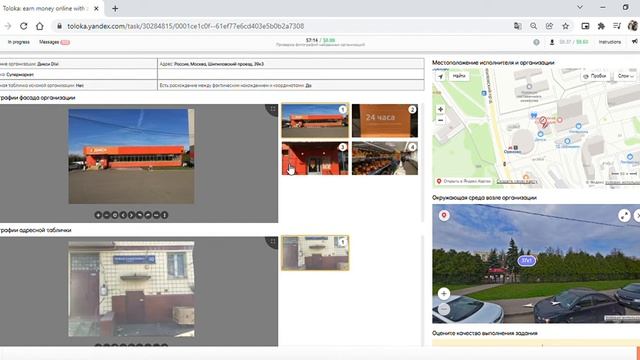
Task: Open the Chrome profile avatar
Action: pos(633,26)
